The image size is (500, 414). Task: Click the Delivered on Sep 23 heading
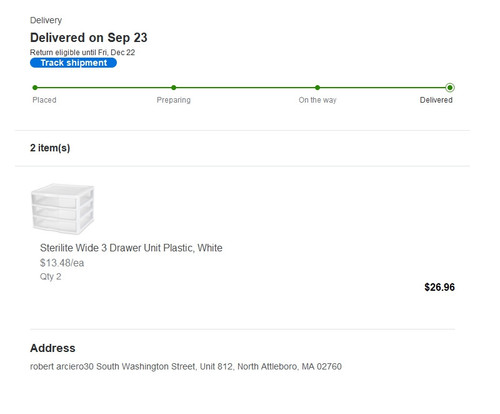click(89, 38)
